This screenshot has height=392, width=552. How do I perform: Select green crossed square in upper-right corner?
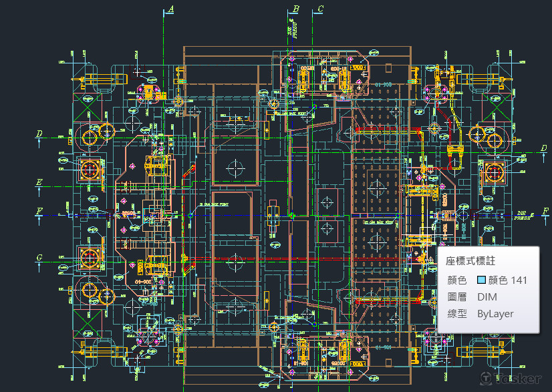(502, 102)
